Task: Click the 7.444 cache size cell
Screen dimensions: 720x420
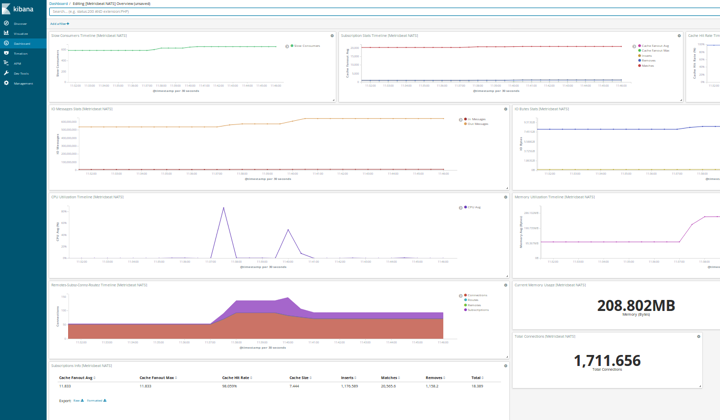Action: 294,386
